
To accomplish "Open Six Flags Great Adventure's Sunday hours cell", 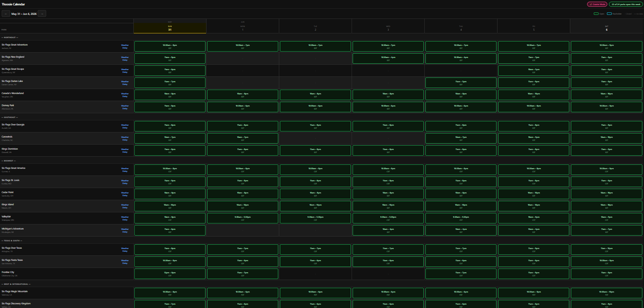I will 170,47.
